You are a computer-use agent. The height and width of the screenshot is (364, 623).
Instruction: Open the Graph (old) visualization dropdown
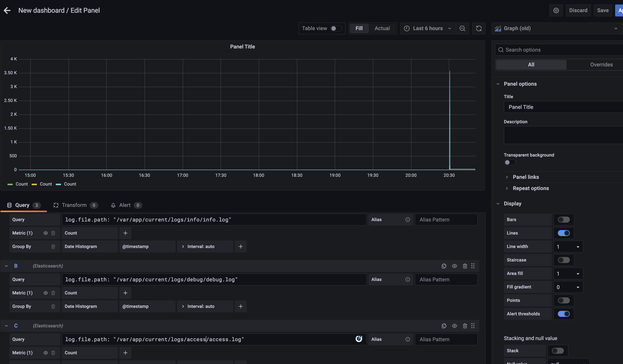click(x=556, y=28)
